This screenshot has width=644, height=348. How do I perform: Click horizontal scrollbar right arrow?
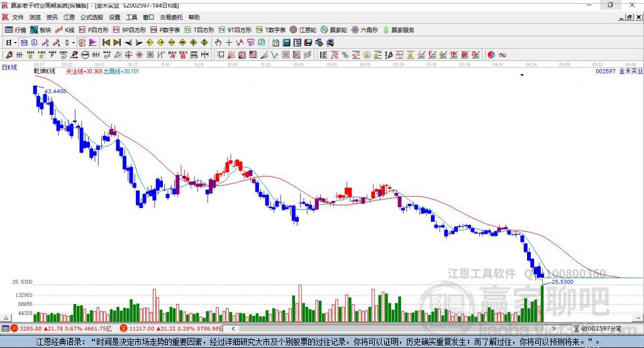[x=553, y=329]
